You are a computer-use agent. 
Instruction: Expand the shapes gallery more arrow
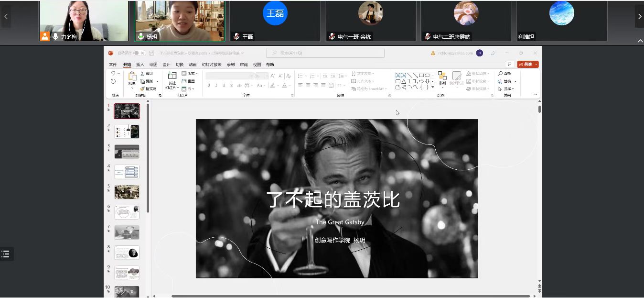coord(433,87)
